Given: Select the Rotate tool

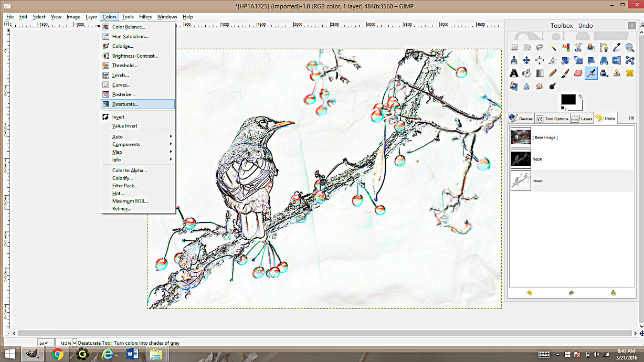Looking at the screenshot, I should pyautogui.click(x=565, y=60).
